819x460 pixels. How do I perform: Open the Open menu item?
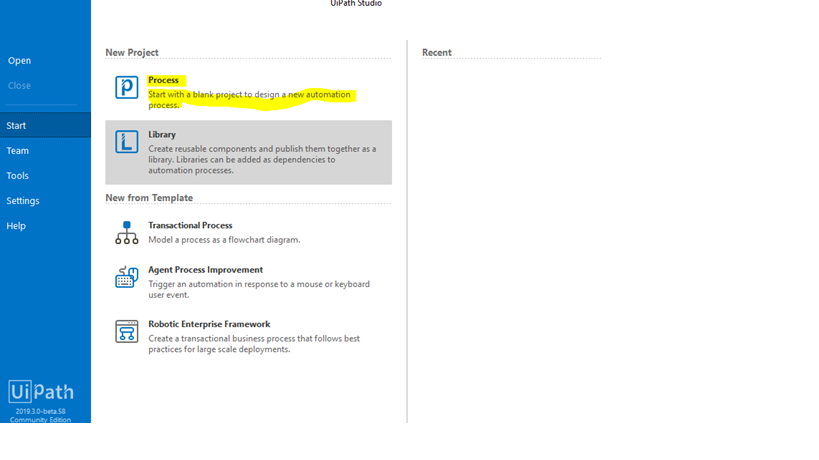click(19, 61)
